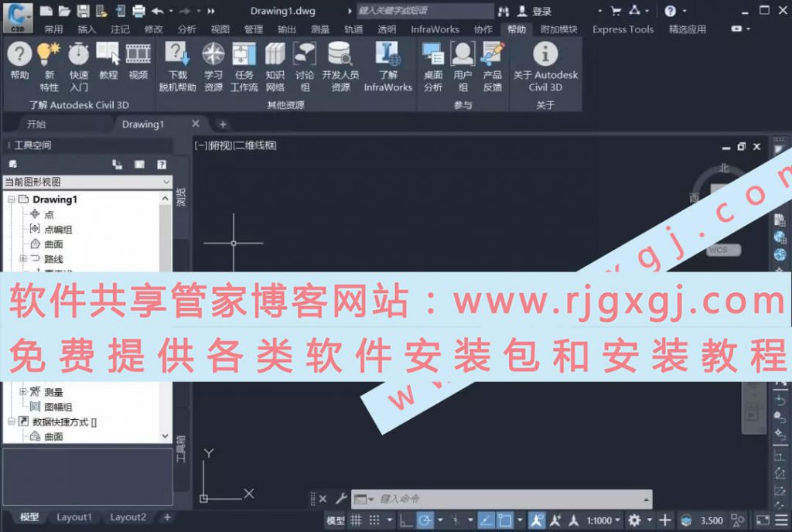The width and height of the screenshot is (792, 532).
Task: Switch to the 开始 start tab
Action: [36, 124]
